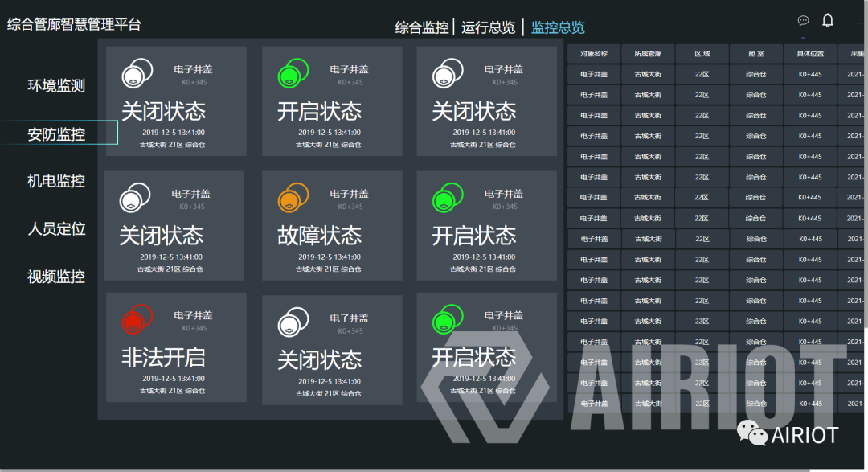This screenshot has width=868, height=472.
Task: Go to 机电监控 section
Action: pos(56,181)
